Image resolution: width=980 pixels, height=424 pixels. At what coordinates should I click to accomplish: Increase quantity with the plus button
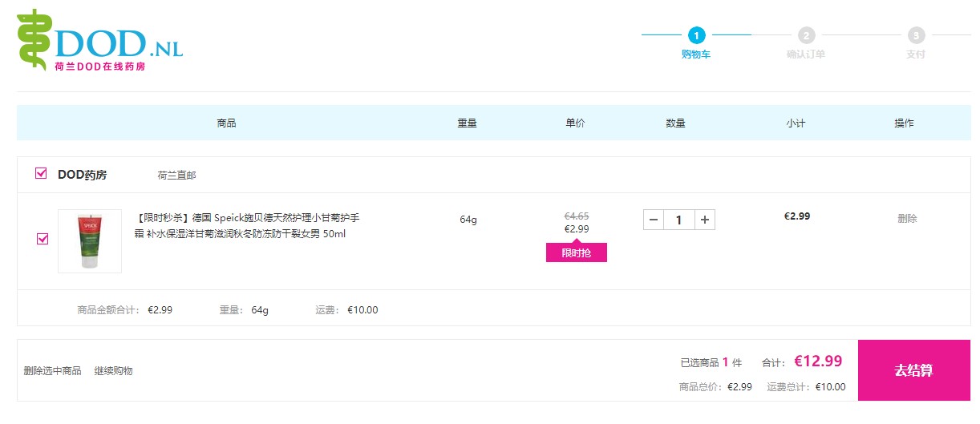(x=705, y=220)
